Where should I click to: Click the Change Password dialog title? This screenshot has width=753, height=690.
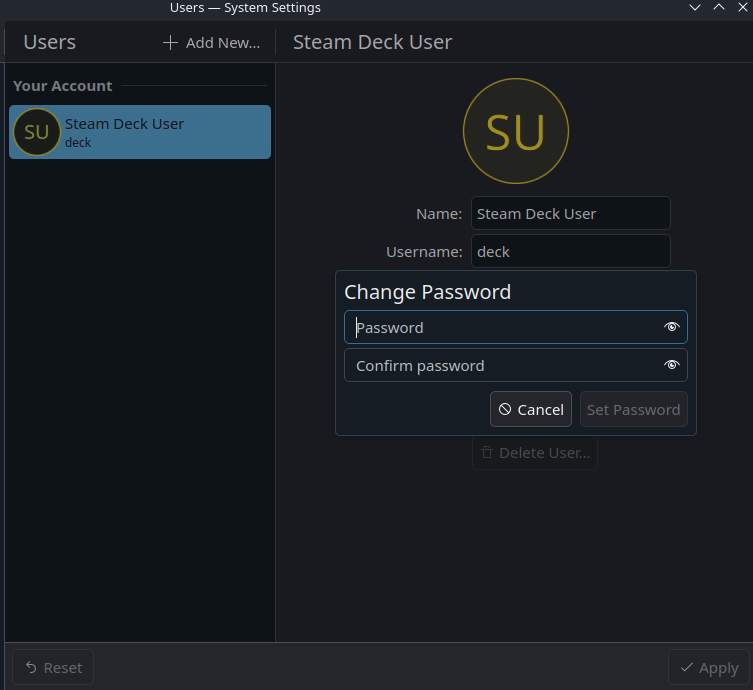tap(427, 292)
